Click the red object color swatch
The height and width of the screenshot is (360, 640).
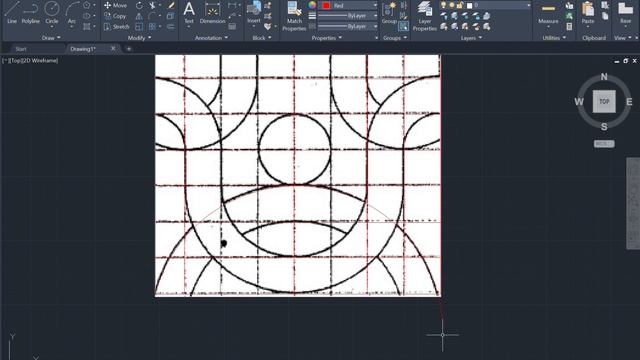pos(326,6)
